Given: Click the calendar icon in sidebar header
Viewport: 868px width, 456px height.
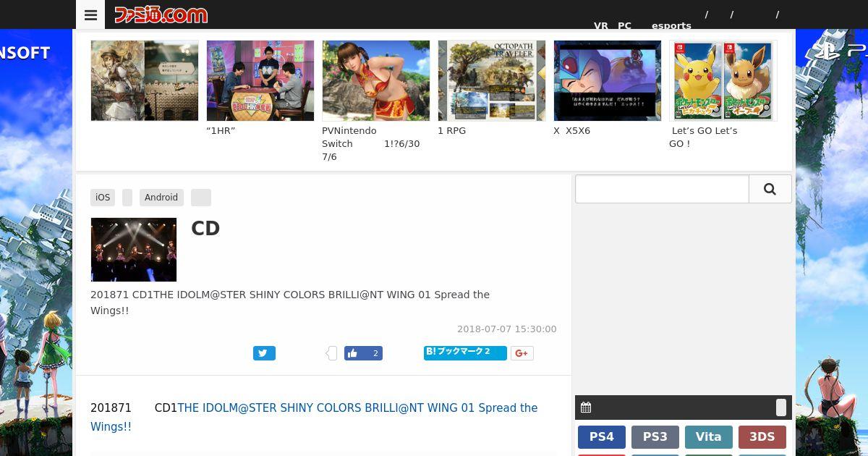Looking at the screenshot, I should (x=586, y=408).
